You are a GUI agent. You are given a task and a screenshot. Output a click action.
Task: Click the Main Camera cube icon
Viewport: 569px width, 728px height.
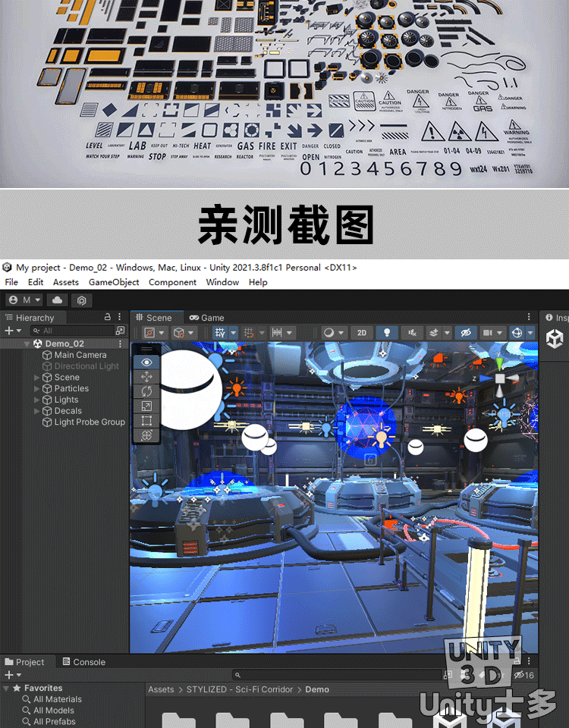[x=47, y=355]
